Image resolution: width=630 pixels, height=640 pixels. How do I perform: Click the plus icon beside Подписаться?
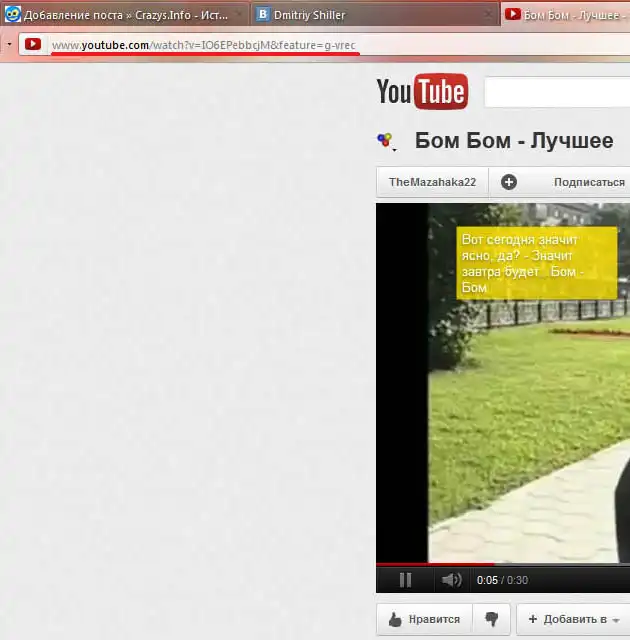(x=509, y=182)
